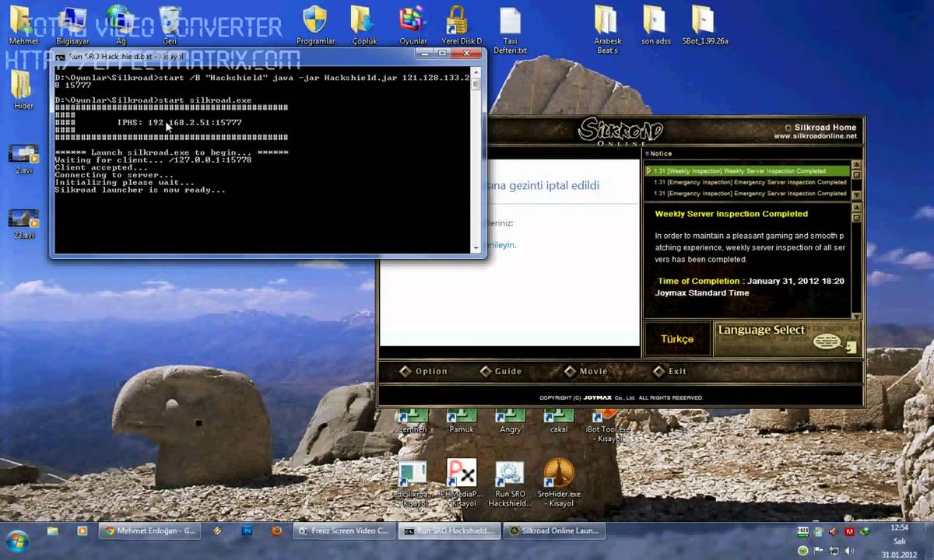
Task: Click the Movie button in Silkroad launcher
Action: 585,371
